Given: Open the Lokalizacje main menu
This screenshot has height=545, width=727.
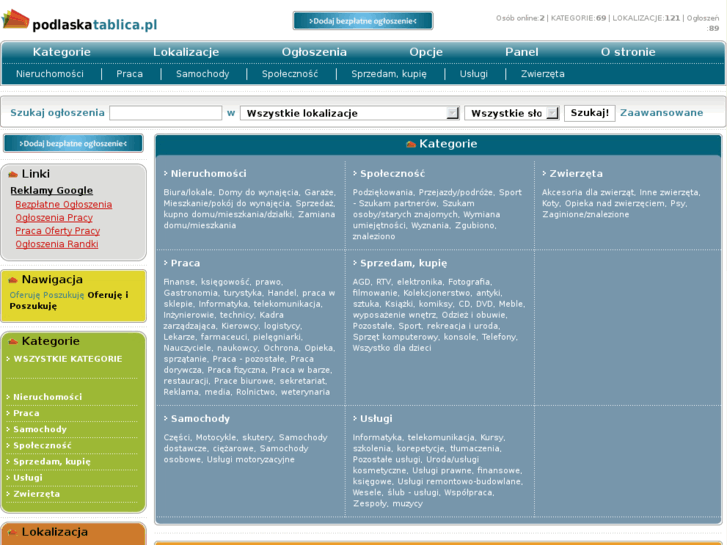Looking at the screenshot, I should (186, 52).
